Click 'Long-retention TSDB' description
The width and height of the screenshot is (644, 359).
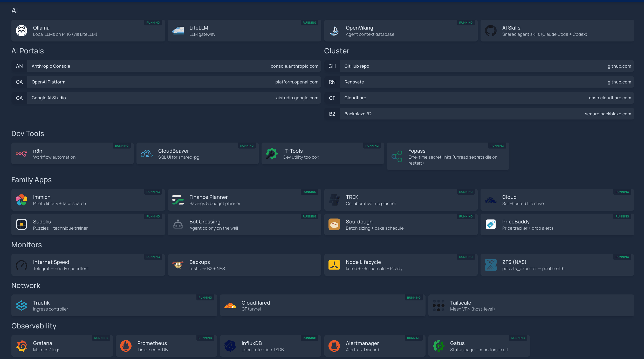click(263, 350)
